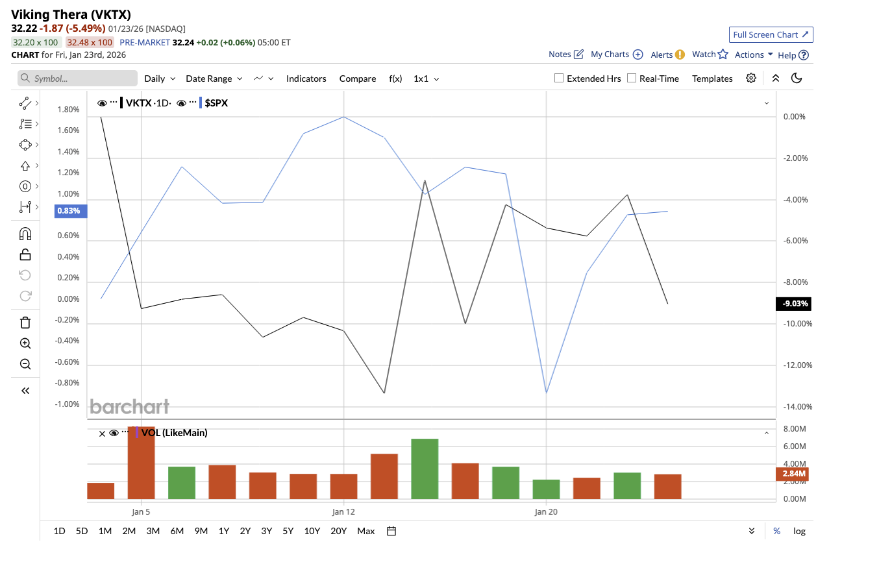
Task: Click the -9.03% right axis label
Action: tap(795, 304)
